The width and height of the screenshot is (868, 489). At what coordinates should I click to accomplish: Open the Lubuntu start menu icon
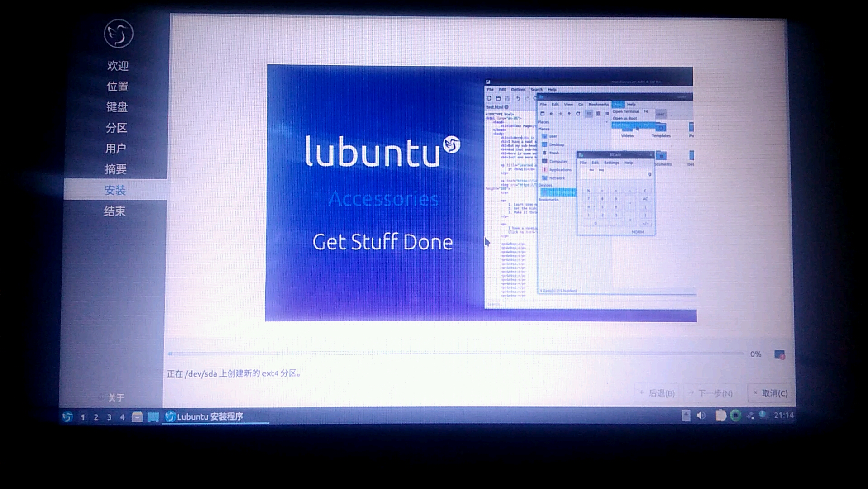(x=67, y=417)
